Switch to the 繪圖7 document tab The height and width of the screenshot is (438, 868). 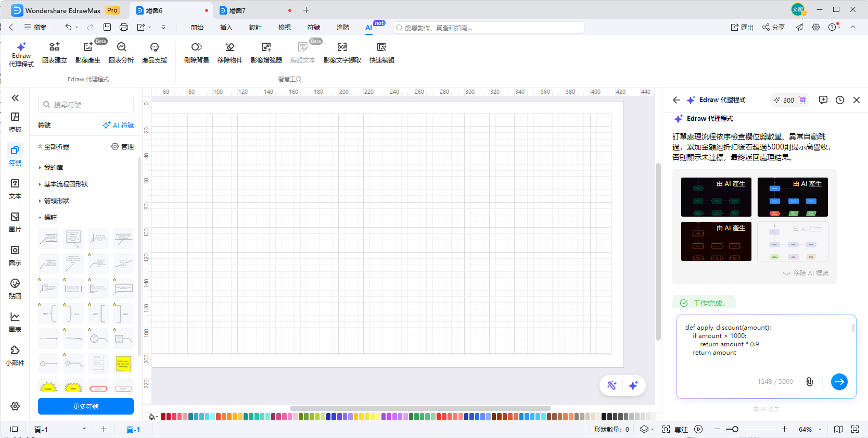(237, 10)
